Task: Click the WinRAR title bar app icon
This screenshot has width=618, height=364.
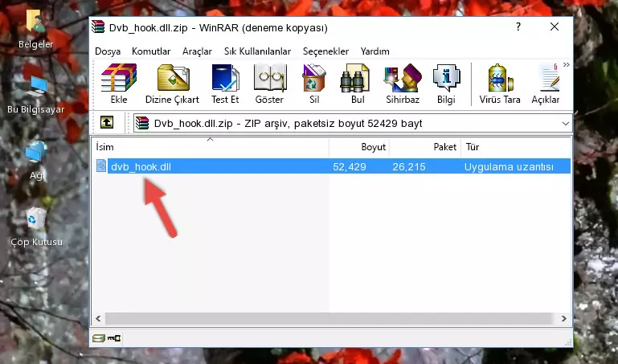Action: click(98, 27)
